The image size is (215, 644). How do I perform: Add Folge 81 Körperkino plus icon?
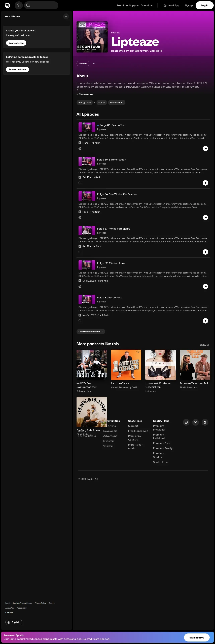(80, 321)
